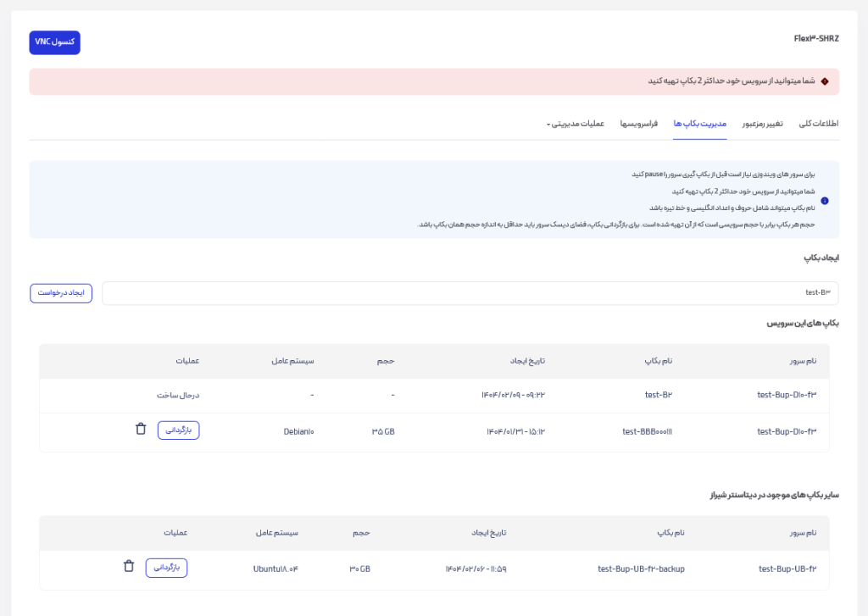The height and width of the screenshot is (616, 868).
Task: Expand the عملیات مدیریتی dropdown menu
Action: pyautogui.click(x=576, y=124)
